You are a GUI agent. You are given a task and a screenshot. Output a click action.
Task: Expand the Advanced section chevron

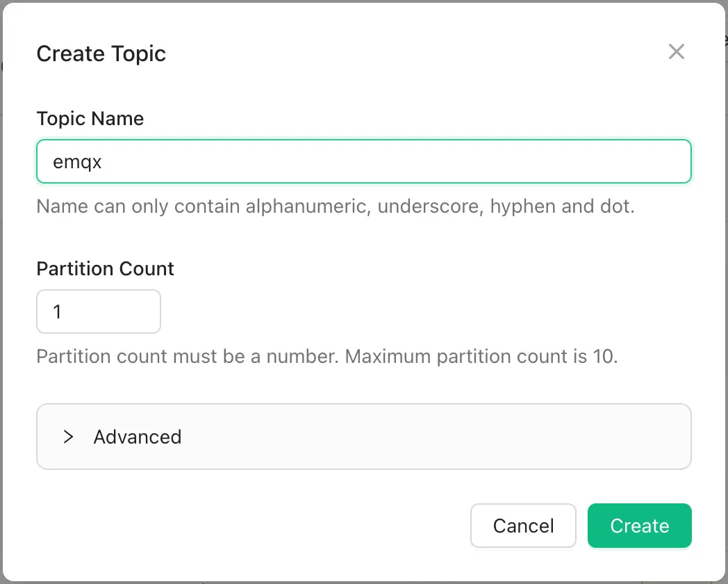tap(68, 437)
